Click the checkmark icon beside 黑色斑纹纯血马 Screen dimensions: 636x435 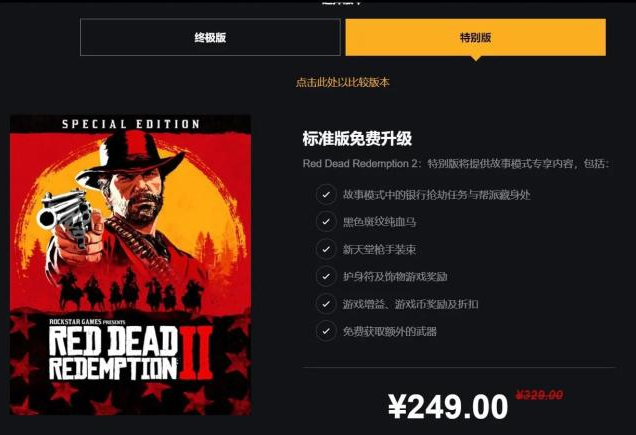coord(326,222)
